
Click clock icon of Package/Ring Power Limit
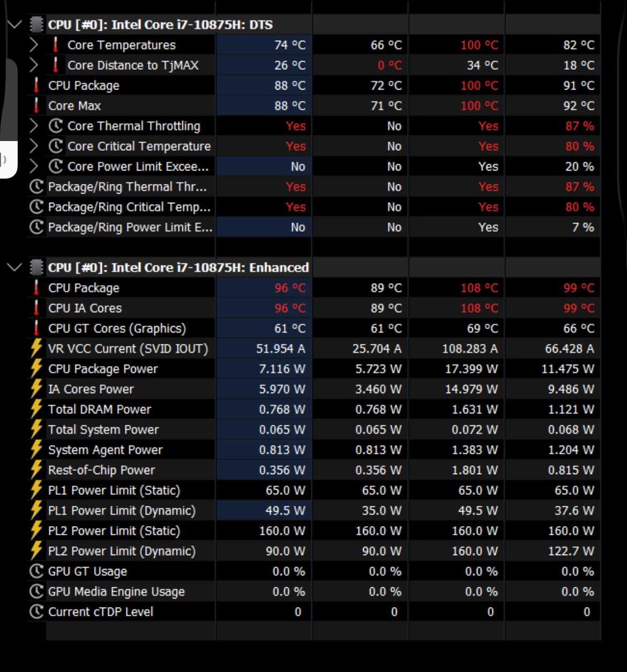(x=36, y=227)
